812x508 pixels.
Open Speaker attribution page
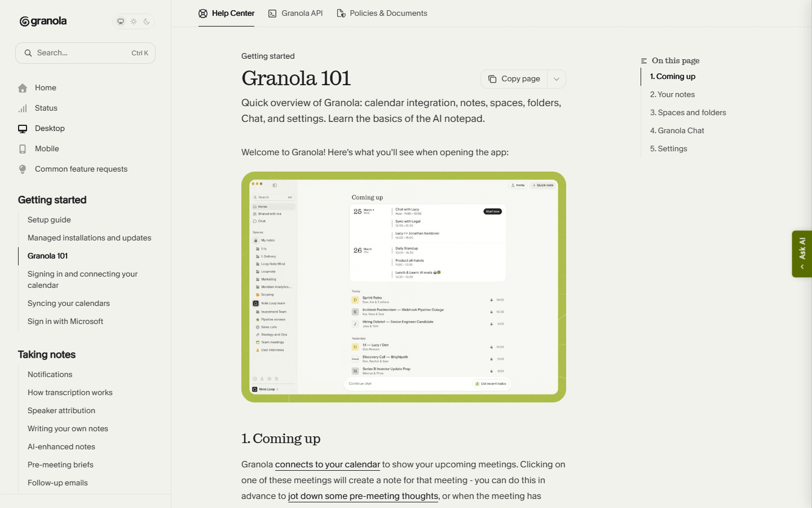[x=61, y=411]
